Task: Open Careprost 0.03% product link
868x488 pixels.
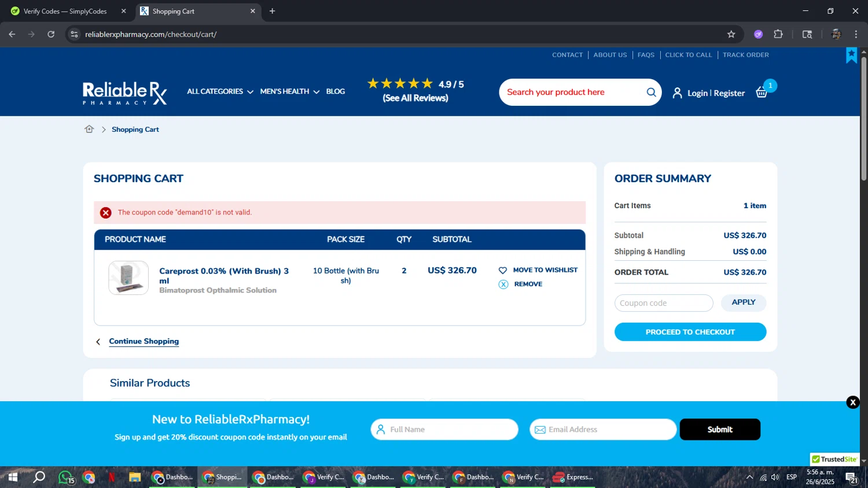Action: [224, 276]
